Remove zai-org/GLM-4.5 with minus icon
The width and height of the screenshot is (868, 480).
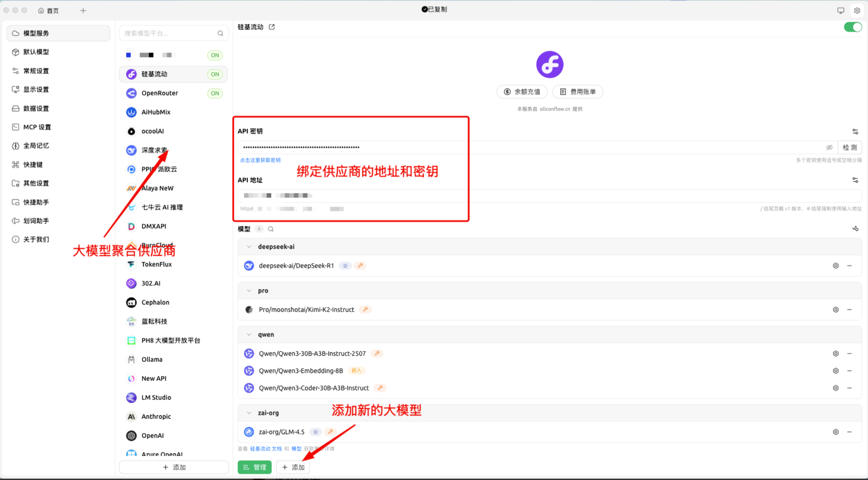[849, 432]
